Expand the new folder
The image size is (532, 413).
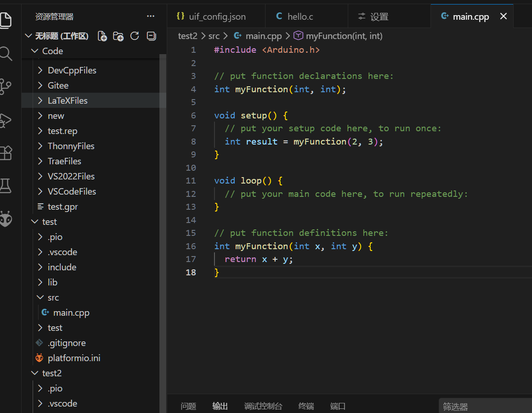pos(40,116)
